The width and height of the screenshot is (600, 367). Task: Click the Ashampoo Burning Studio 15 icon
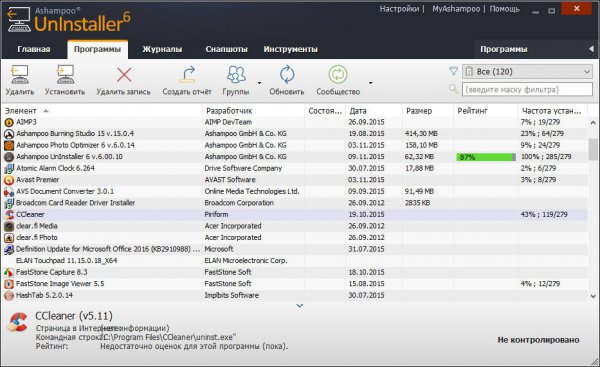coord(9,134)
